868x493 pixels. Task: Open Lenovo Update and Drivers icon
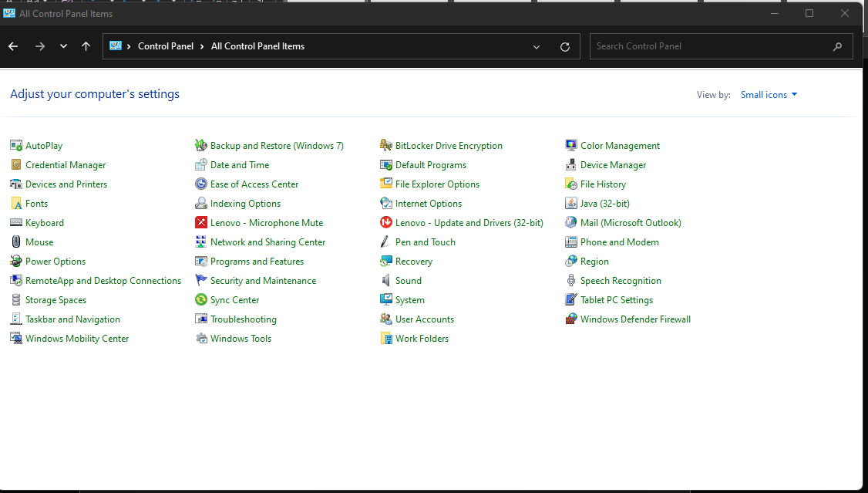tap(386, 223)
